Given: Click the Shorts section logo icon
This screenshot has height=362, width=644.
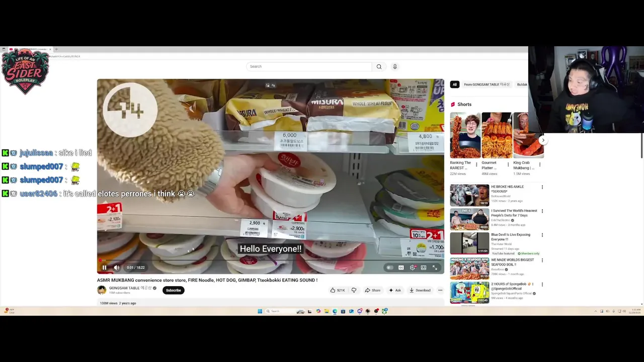Looking at the screenshot, I should coord(453,105).
